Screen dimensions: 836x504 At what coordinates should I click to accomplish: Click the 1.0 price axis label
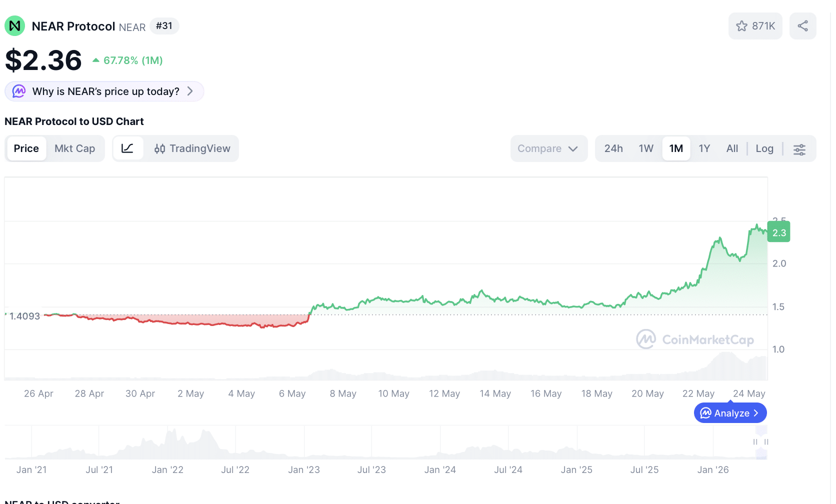[x=778, y=349]
